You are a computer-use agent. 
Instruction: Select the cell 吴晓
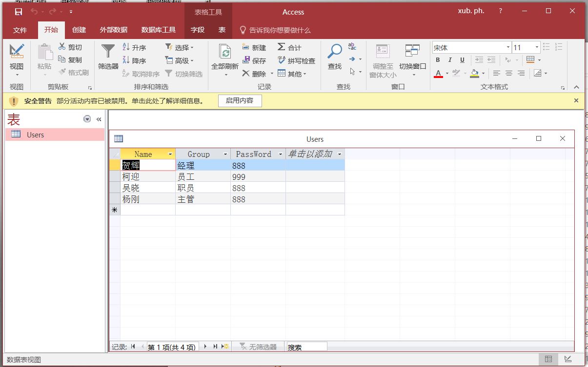(x=148, y=188)
